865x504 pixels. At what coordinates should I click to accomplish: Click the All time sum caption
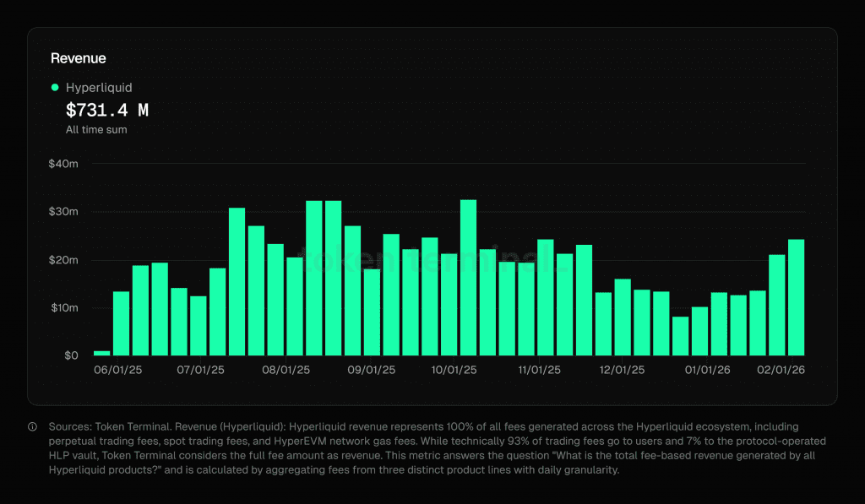(96, 130)
